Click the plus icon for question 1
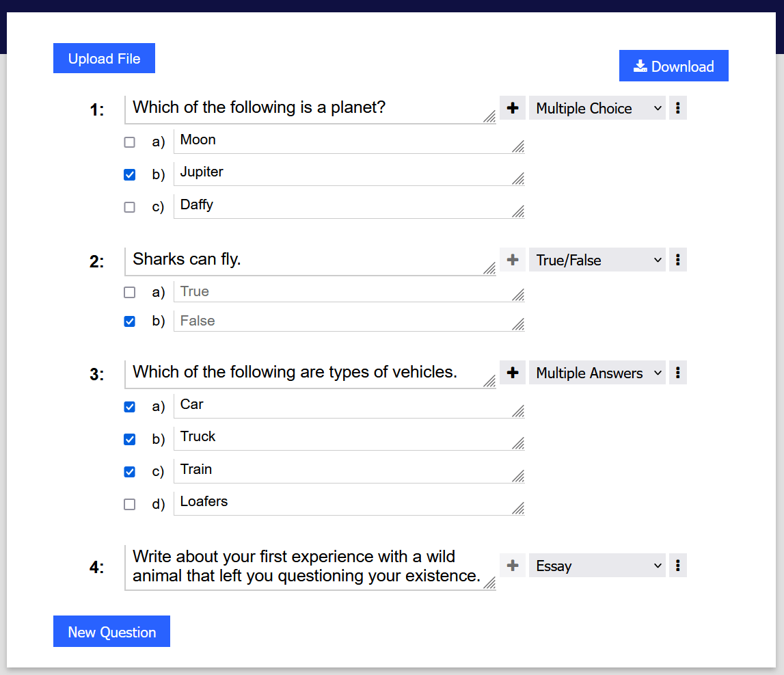Image resolution: width=784 pixels, height=675 pixels. [x=513, y=108]
